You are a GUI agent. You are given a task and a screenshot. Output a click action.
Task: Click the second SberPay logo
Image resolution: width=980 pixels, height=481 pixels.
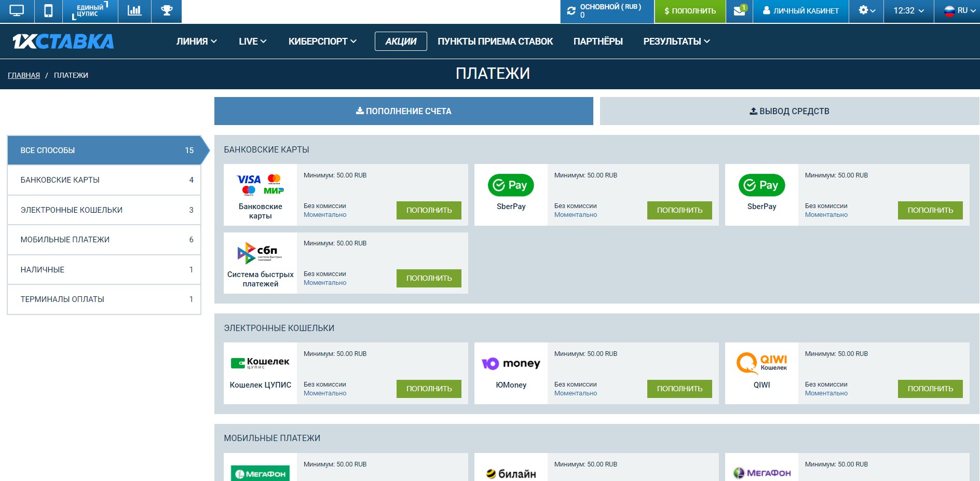761,185
